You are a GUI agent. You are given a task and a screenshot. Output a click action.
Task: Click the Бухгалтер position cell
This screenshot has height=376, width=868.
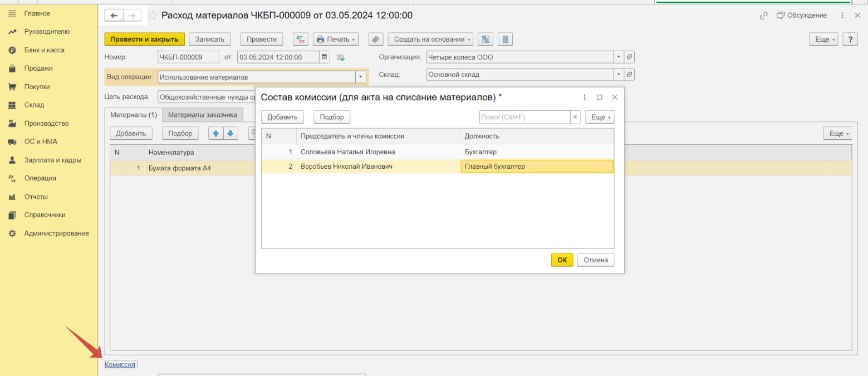click(x=537, y=152)
